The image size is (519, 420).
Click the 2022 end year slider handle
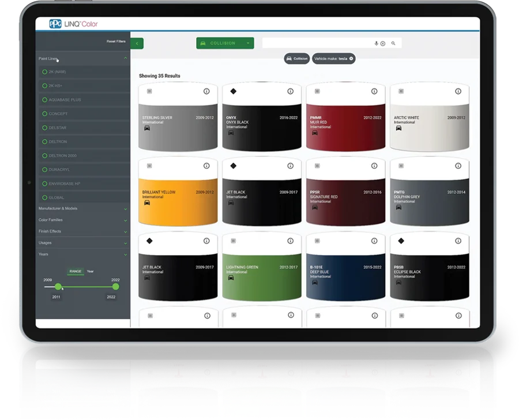115,287
